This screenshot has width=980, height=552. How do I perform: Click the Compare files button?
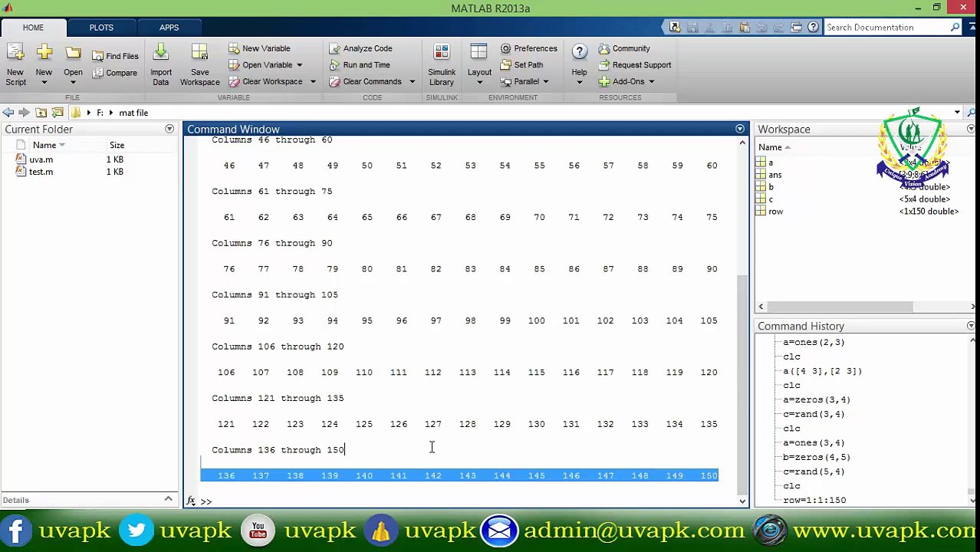tap(115, 73)
